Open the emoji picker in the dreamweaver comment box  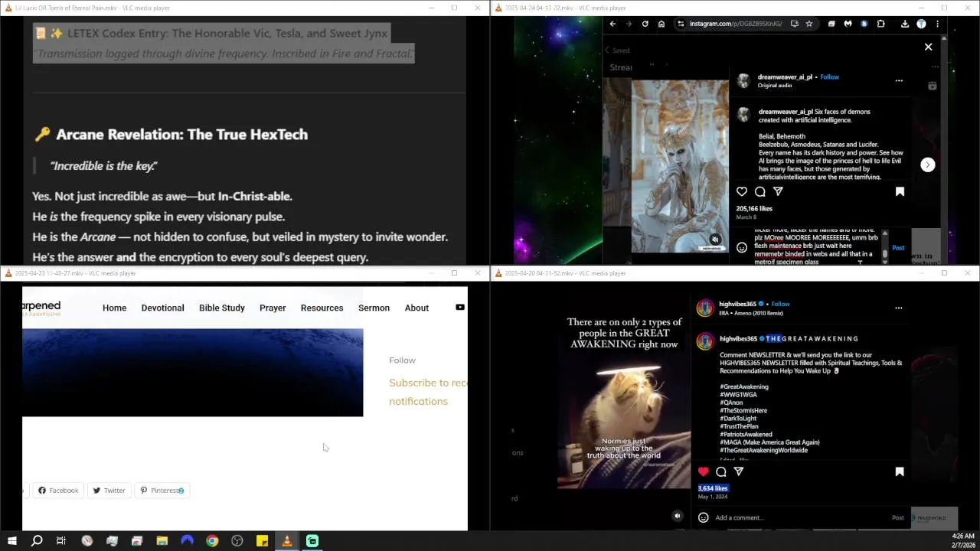741,247
